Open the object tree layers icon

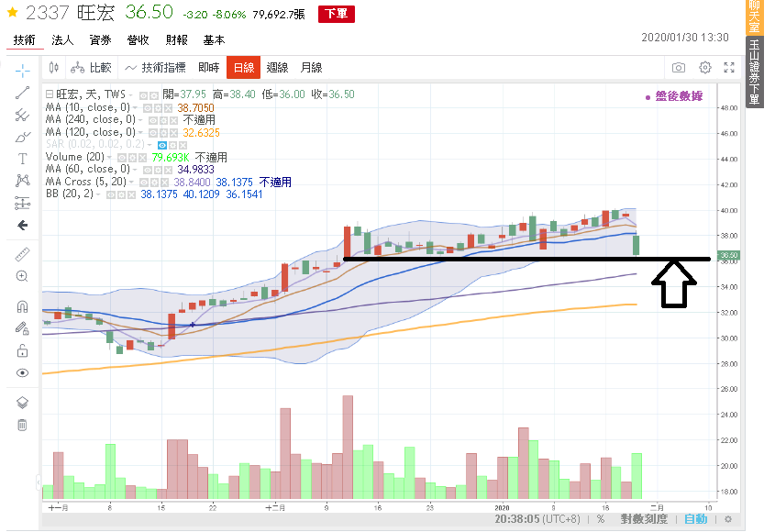pos(22,403)
